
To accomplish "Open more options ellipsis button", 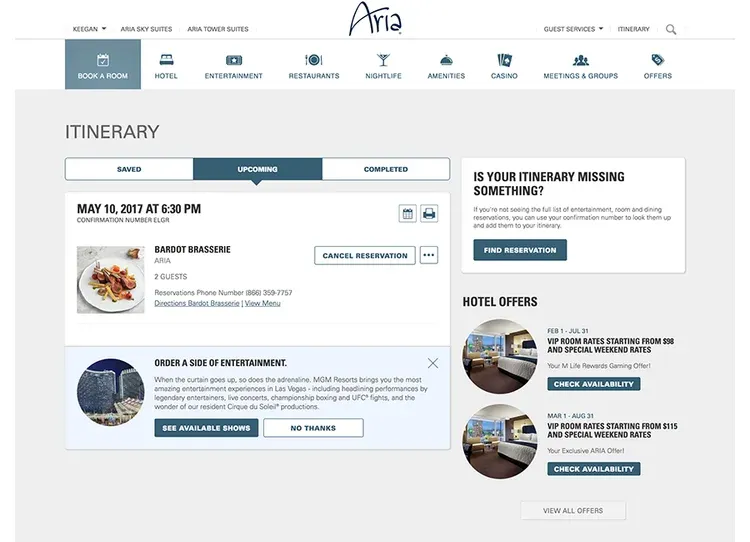I will [x=429, y=255].
